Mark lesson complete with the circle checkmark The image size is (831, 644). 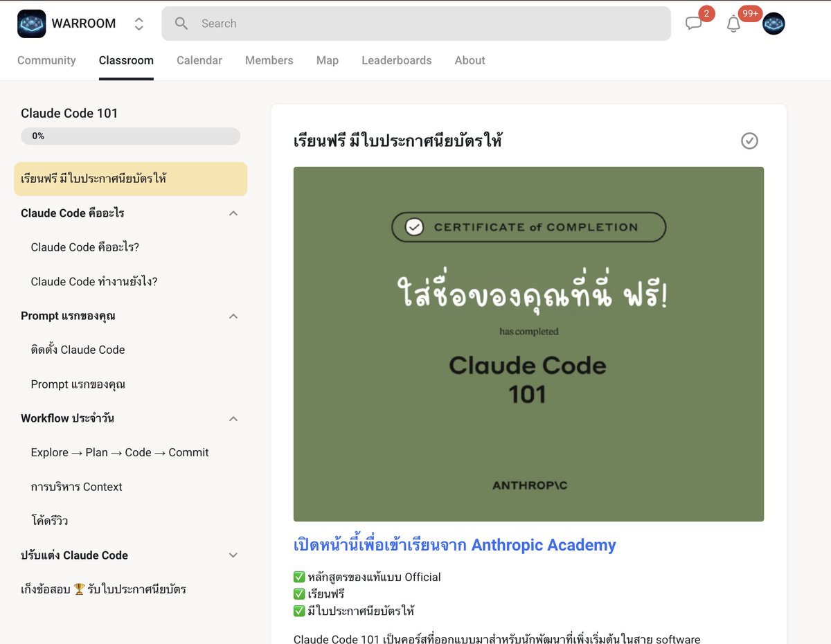[x=749, y=141]
